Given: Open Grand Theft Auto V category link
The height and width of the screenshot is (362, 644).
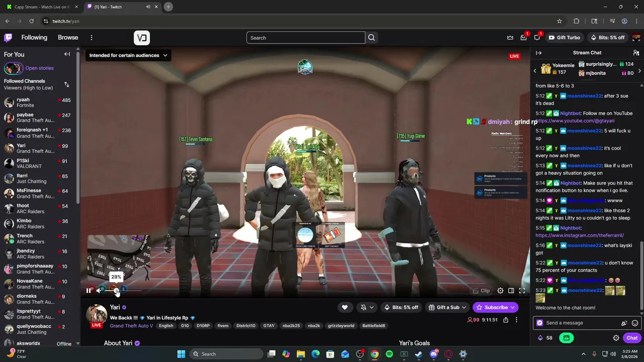Looking at the screenshot, I should pos(131,326).
